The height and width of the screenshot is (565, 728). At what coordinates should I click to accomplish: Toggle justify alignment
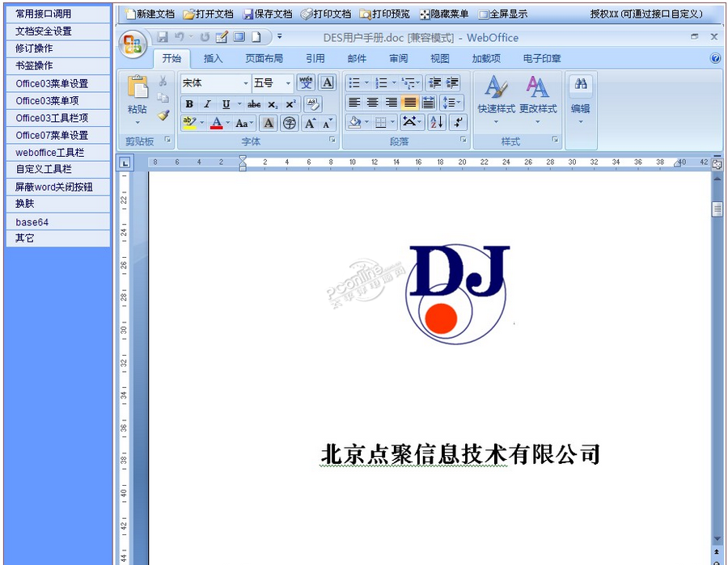409,103
